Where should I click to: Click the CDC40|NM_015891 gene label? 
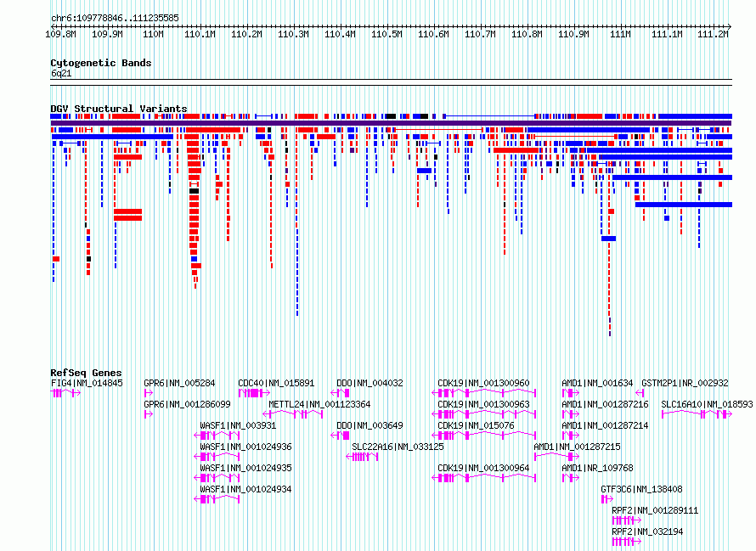click(x=276, y=383)
